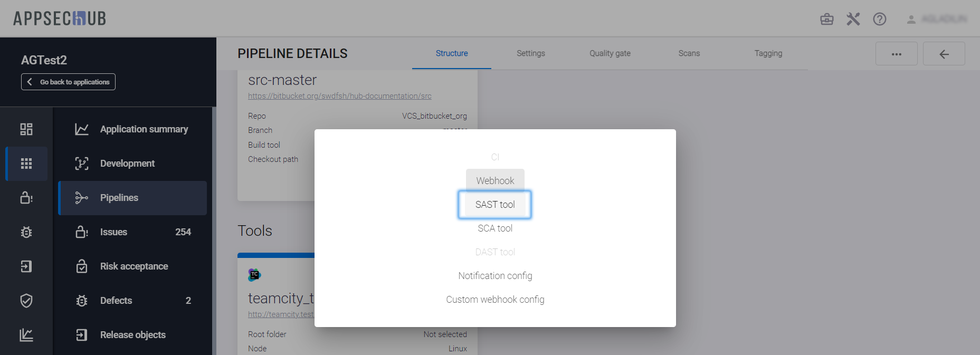Viewport: 980px width, 355px height.
Task: Select SCA tool option
Action: pos(494,228)
